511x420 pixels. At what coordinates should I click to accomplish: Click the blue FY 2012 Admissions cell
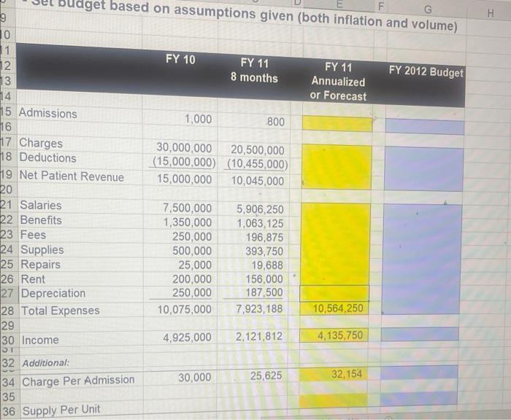tap(425, 126)
